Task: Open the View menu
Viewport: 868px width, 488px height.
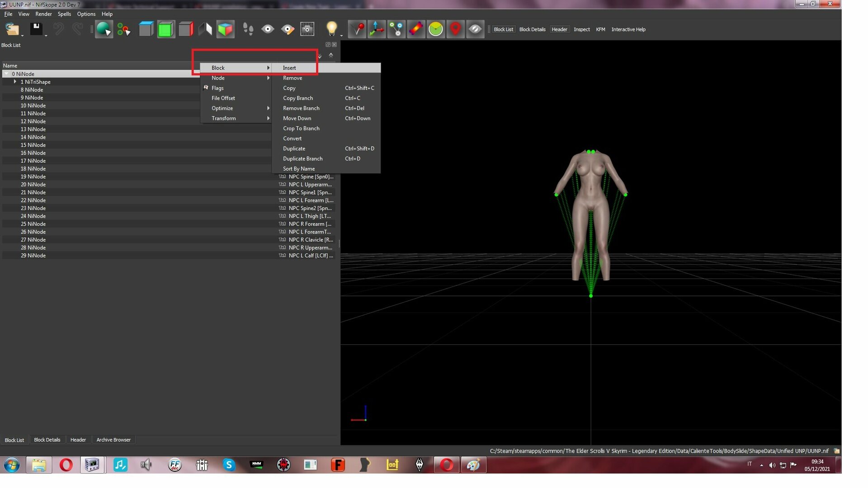Action: (24, 14)
